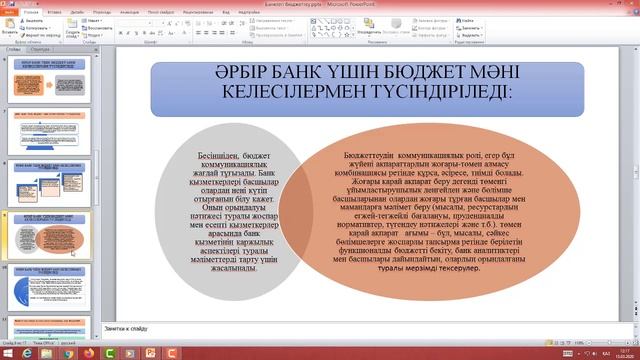Open columns dropdown in paragraph group
The height and width of the screenshot is (360, 640).
coord(232,33)
